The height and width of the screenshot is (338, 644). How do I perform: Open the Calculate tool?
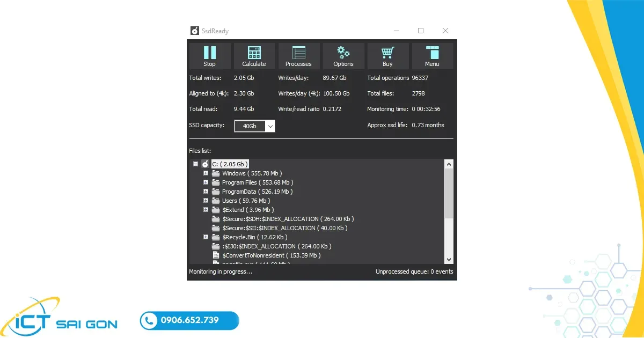point(254,54)
